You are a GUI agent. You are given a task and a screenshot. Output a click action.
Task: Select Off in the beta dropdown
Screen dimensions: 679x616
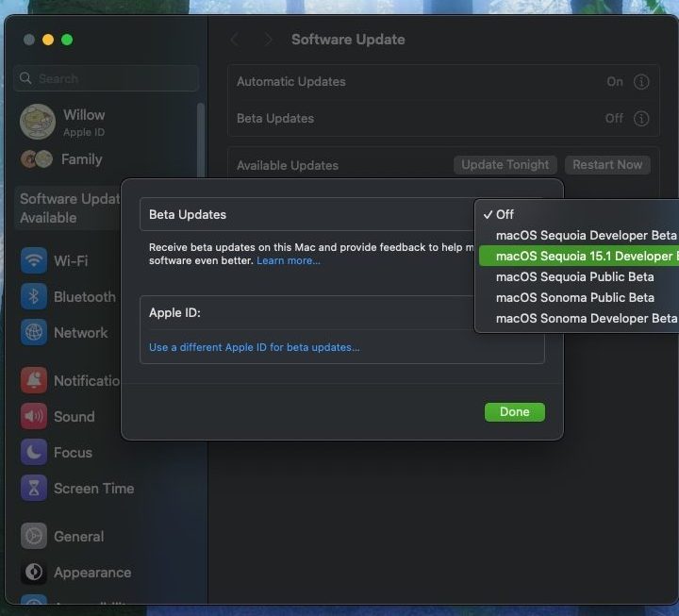point(578,214)
